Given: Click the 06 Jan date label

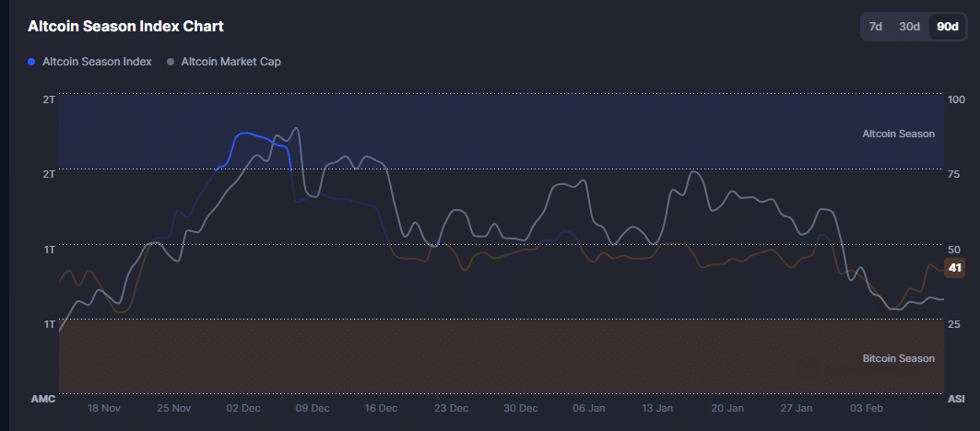Looking at the screenshot, I should tap(589, 408).
